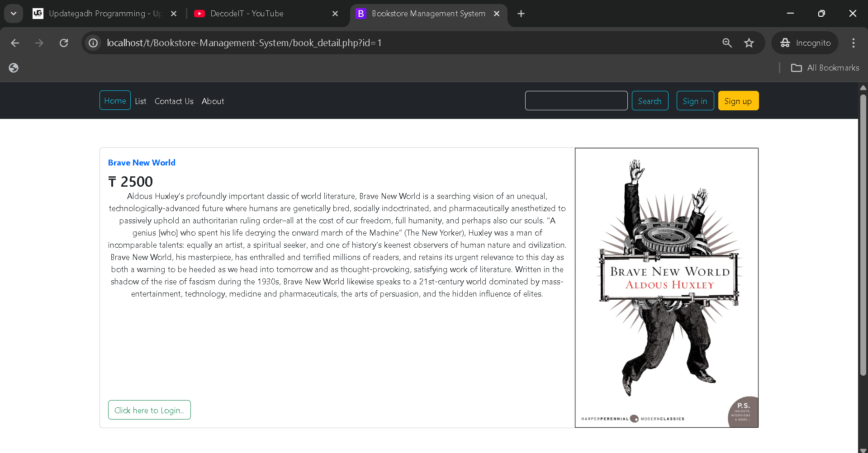868x453 pixels.
Task: Focus the bookstore search input field
Action: 576,100
